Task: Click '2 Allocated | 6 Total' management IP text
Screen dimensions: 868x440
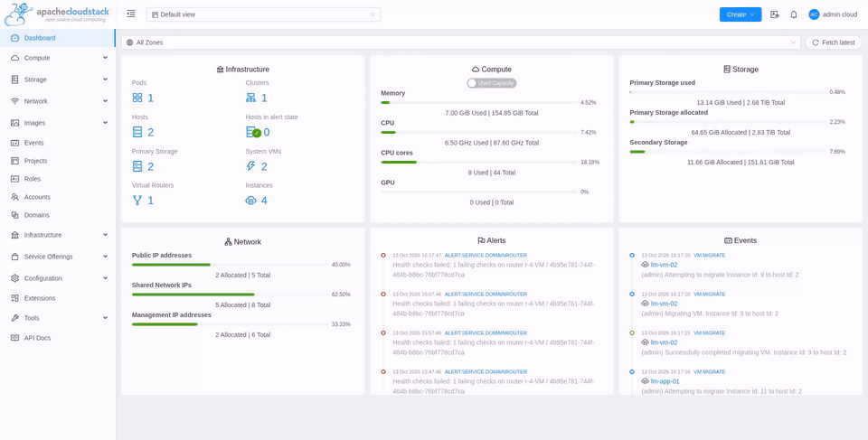Action: click(x=243, y=335)
